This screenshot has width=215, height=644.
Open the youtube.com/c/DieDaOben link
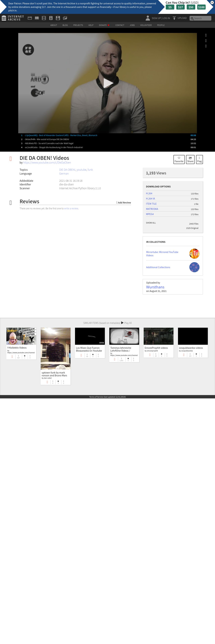[x=47, y=163]
